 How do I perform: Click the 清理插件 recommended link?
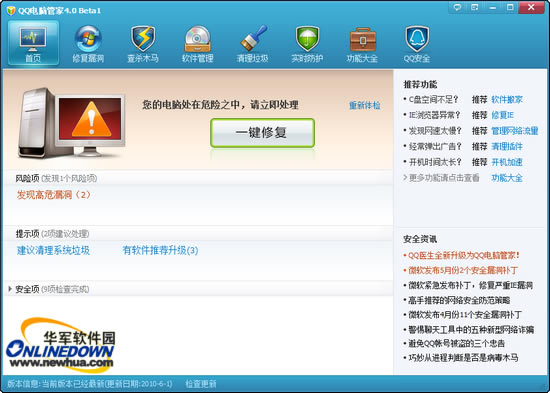[x=507, y=146]
